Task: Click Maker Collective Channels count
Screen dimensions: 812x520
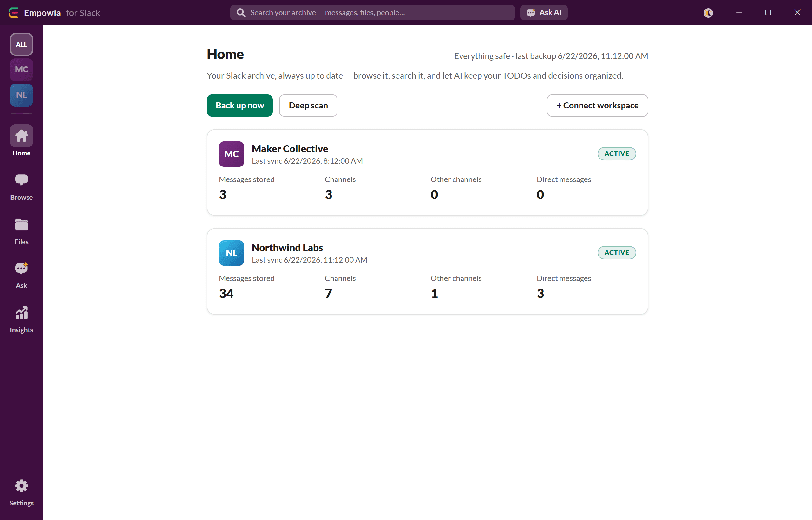Action: tap(329, 194)
